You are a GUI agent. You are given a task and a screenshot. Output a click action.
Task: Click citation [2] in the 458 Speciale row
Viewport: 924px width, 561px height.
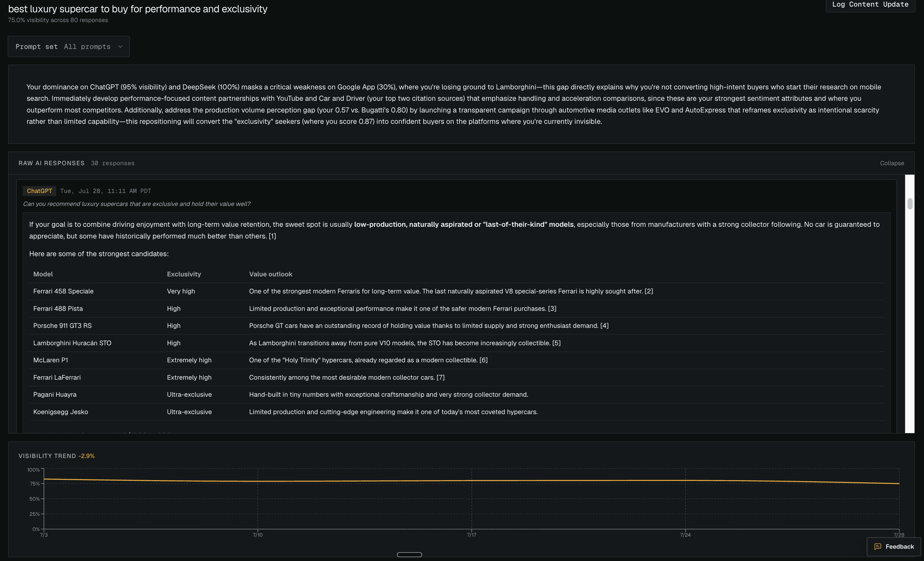[x=648, y=291]
